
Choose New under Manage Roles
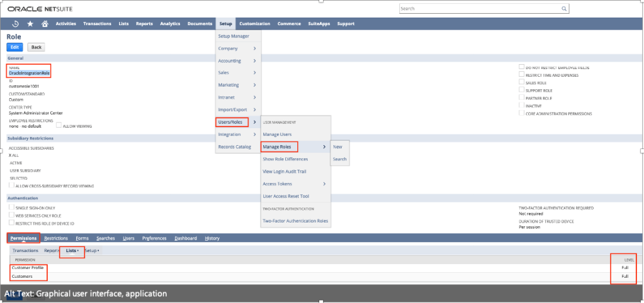tap(337, 146)
